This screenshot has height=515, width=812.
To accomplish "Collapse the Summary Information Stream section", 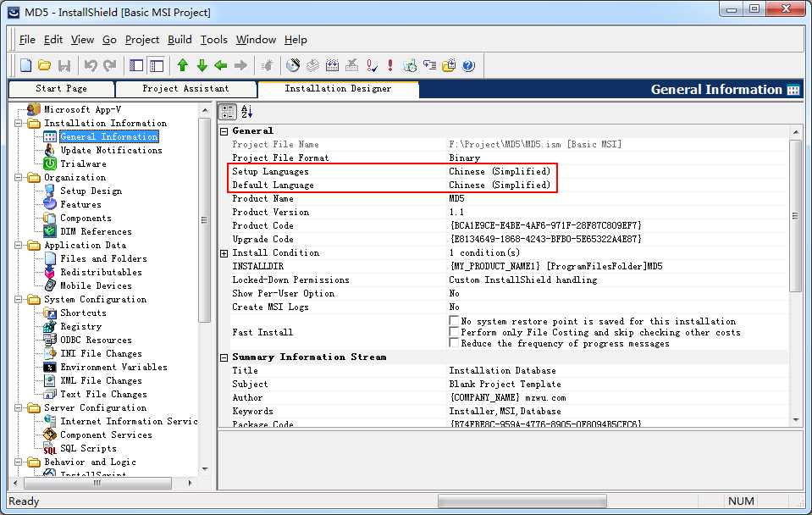I will point(224,357).
